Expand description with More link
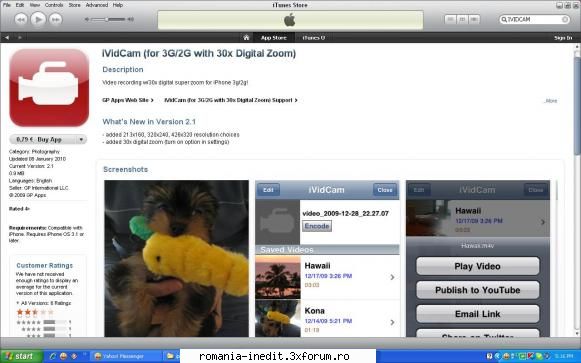This screenshot has height=363, width=581. [551, 101]
